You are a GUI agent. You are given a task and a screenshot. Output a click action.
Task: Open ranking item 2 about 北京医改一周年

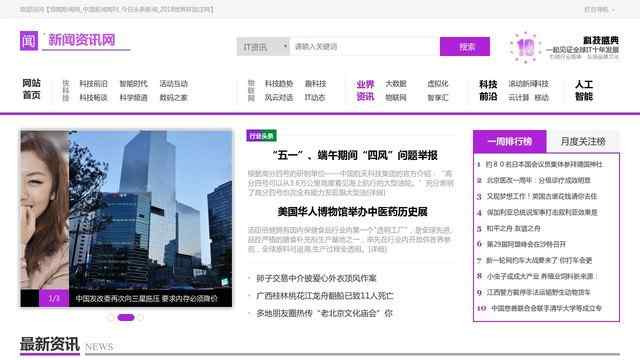point(538,180)
